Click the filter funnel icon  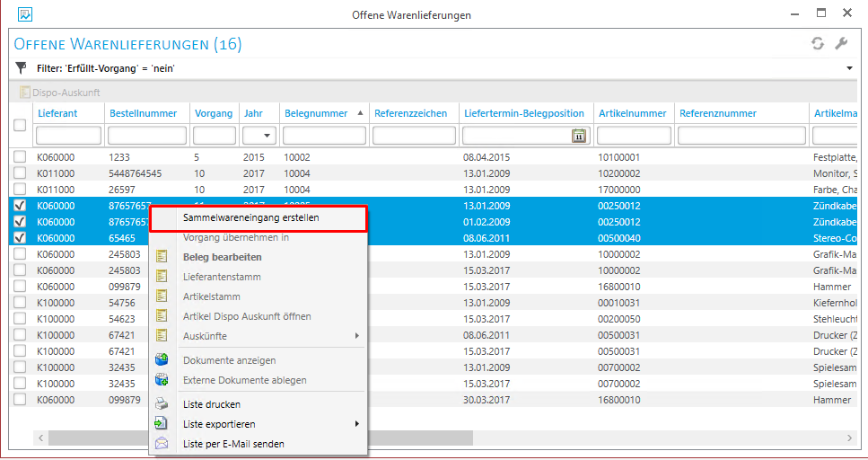(22, 67)
